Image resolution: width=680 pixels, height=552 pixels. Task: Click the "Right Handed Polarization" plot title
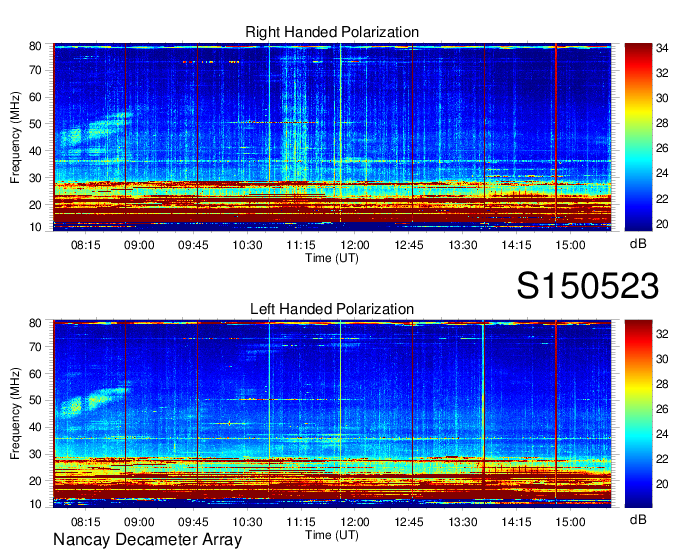(332, 32)
